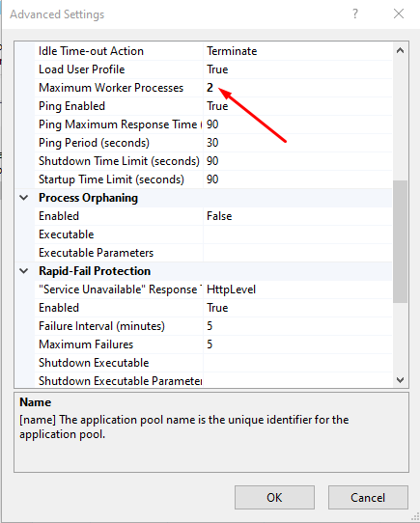Viewport: 420px width, 523px height.
Task: Select Rapid-Fail Protection Enabled True value
Action: click(x=297, y=308)
